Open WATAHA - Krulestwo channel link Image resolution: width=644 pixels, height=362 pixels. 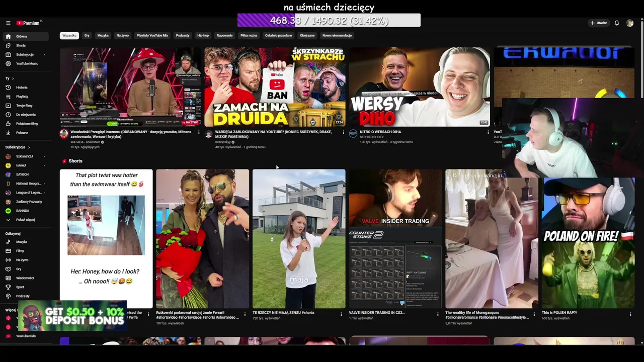(85, 142)
